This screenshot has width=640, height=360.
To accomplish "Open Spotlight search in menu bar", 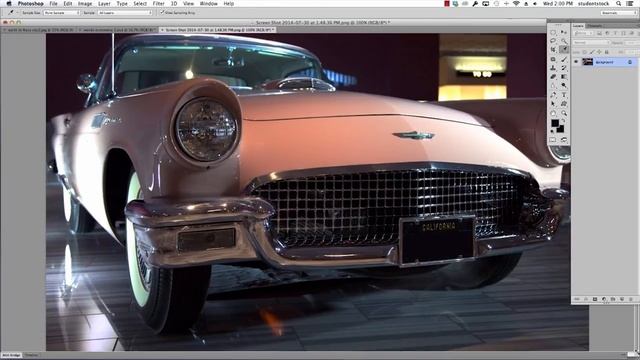I will 619,3.
